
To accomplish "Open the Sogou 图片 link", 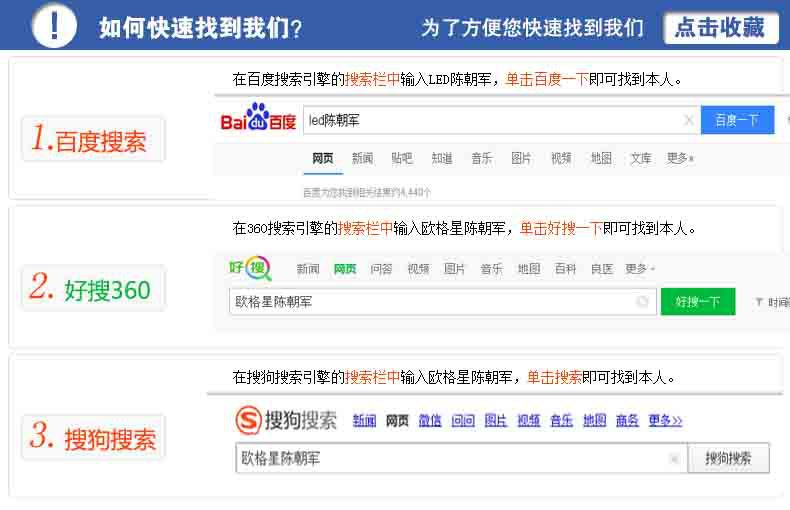I will pos(496,420).
